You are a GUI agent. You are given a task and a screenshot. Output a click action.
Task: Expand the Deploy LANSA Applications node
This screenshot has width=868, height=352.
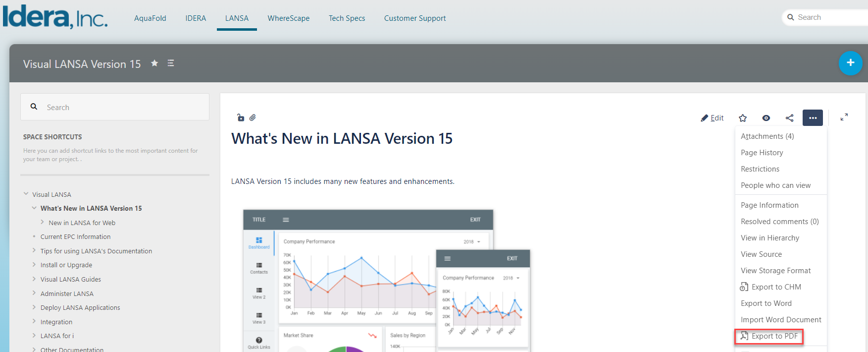click(34, 307)
